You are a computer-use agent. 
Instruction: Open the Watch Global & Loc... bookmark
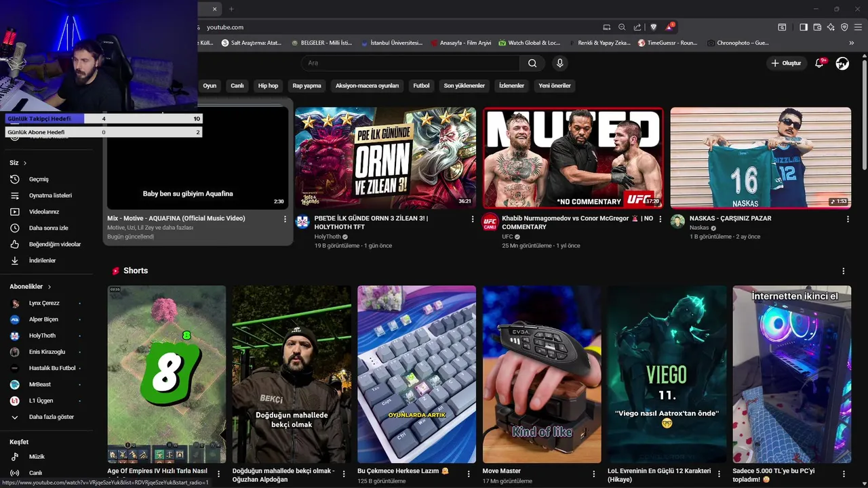click(529, 43)
